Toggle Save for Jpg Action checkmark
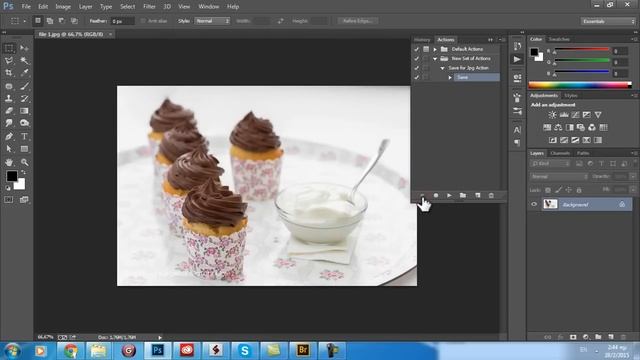The image size is (640, 360). pos(416,68)
